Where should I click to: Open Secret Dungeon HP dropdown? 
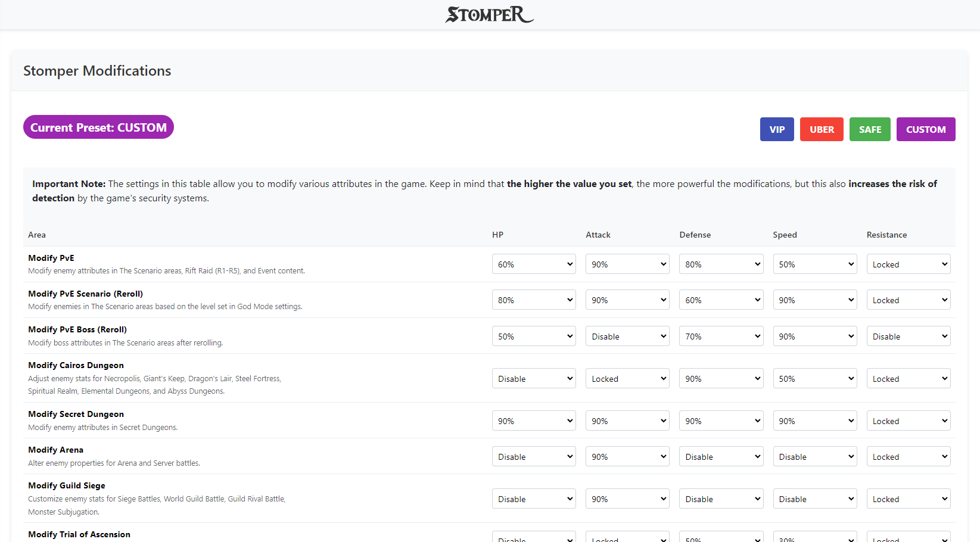[x=534, y=420]
